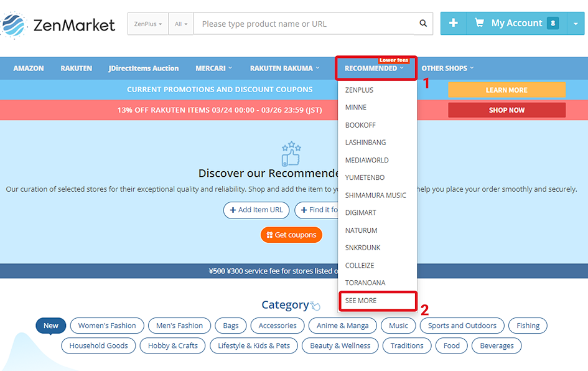Expand the OTHER SHOPS dropdown

point(447,68)
